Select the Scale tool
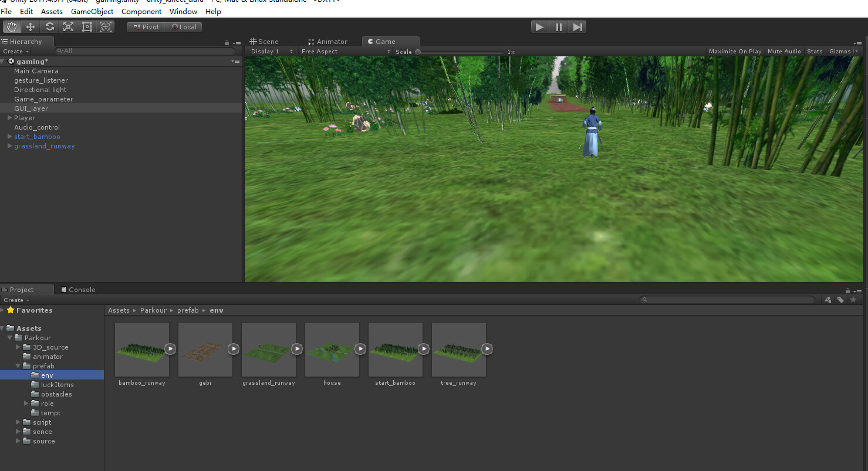The height and width of the screenshot is (471, 868). tap(68, 26)
